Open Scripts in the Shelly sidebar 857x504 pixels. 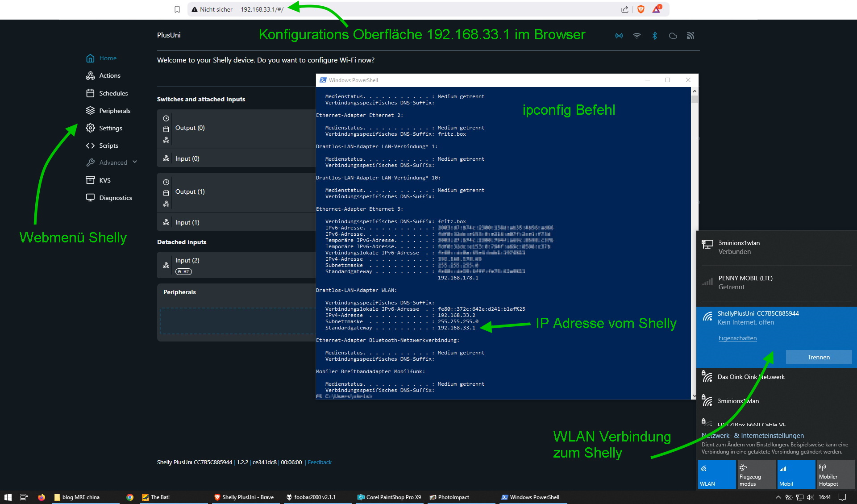point(102,146)
